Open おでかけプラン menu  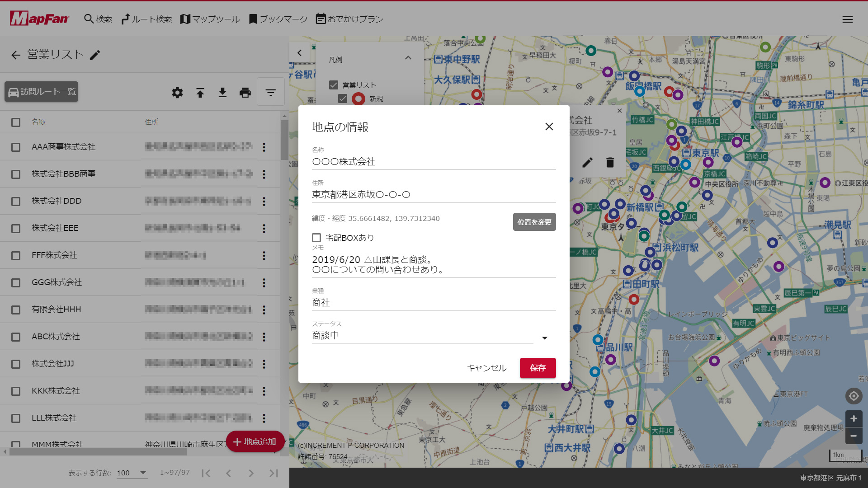click(x=349, y=19)
